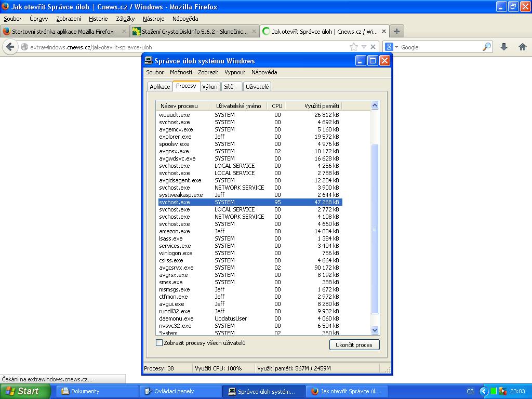Click the search magnifier icon
This screenshot has height=399, width=532.
(x=486, y=47)
